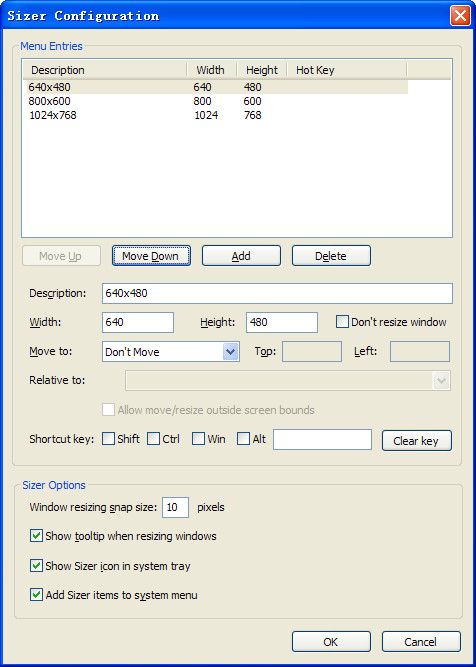Enable Don't resize window checkbox
Image resolution: width=476 pixels, height=667 pixels.
pyautogui.click(x=342, y=322)
